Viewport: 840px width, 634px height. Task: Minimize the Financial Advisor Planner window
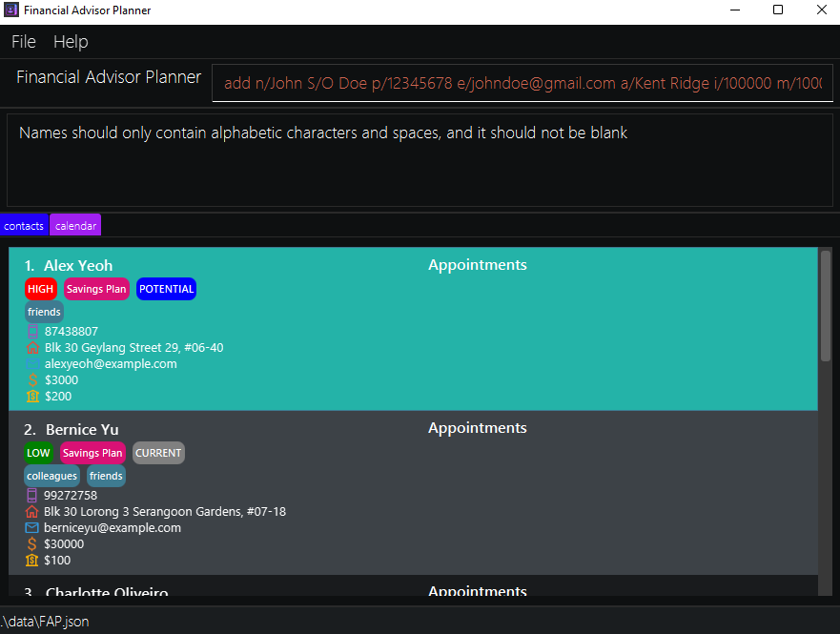(735, 10)
